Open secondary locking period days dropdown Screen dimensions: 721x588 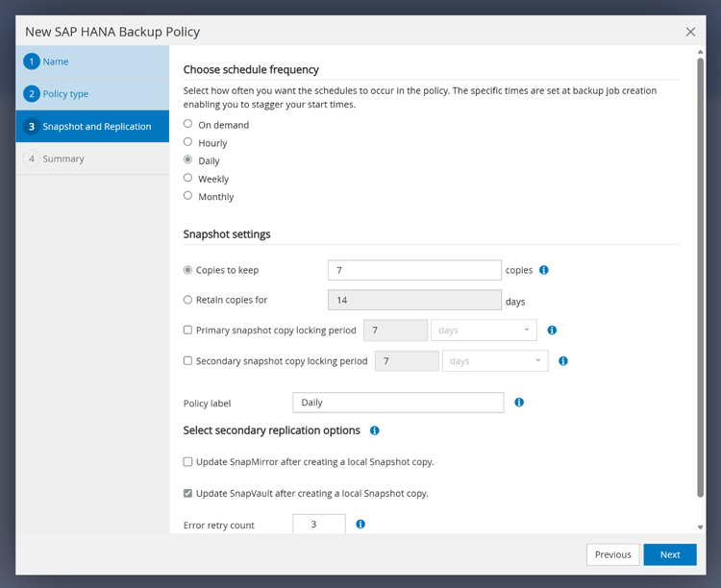coord(495,361)
